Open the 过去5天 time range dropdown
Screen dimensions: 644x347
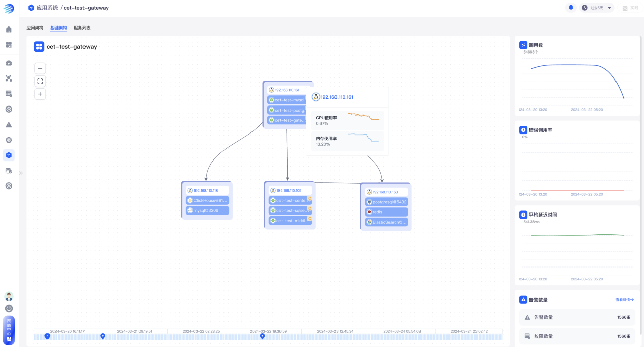(597, 8)
